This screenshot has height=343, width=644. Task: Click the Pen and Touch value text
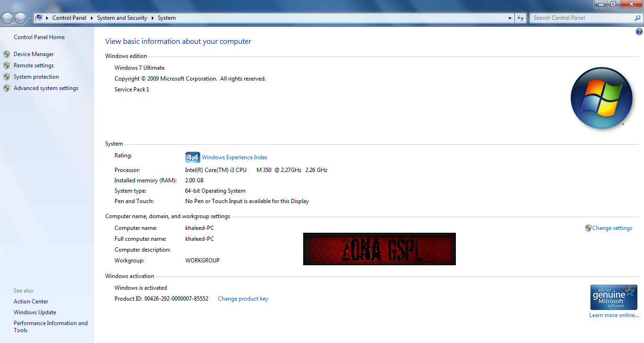247,201
